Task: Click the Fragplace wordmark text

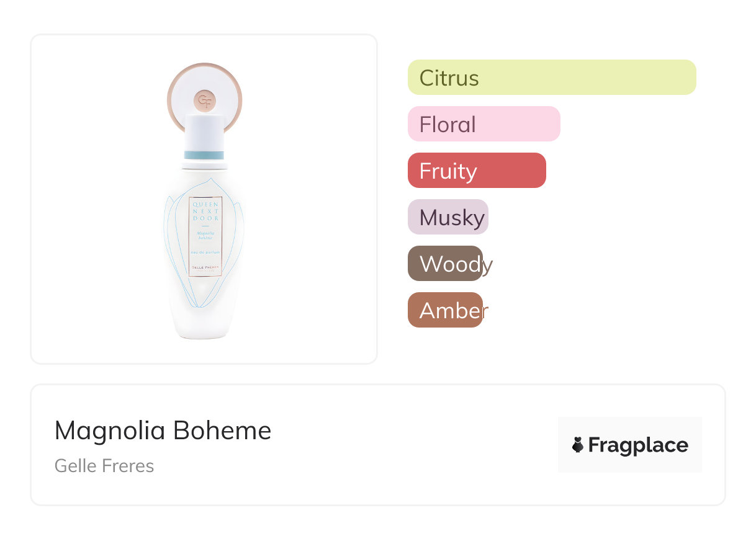Action: click(x=638, y=445)
